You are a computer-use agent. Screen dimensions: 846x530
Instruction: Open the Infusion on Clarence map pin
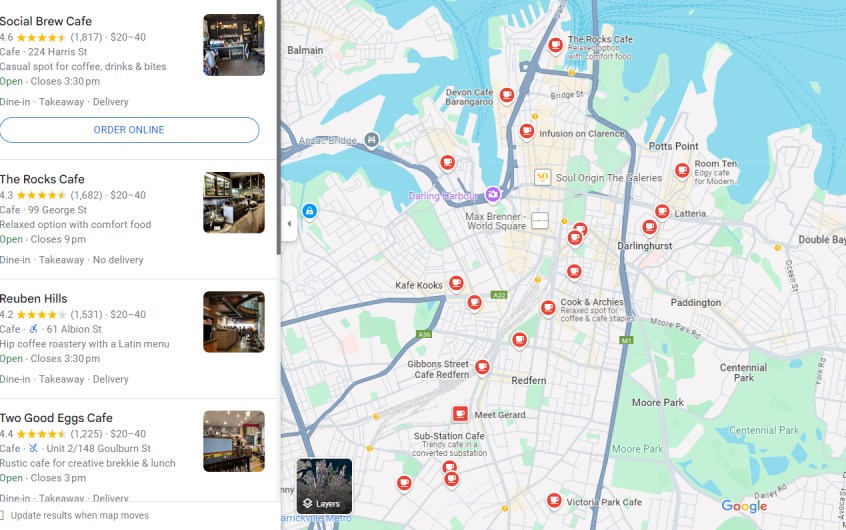tap(527, 131)
